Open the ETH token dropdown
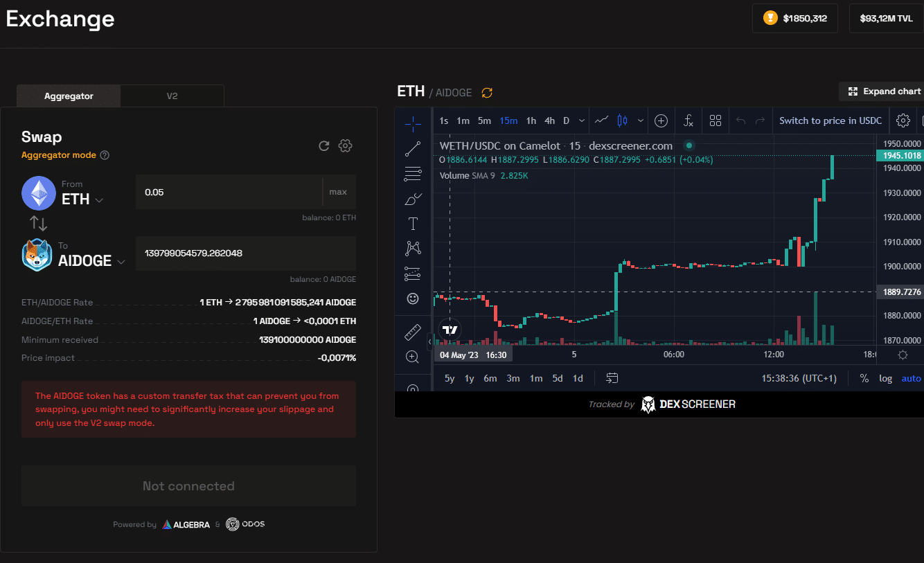Screen dimensions: 924x563 [82, 199]
